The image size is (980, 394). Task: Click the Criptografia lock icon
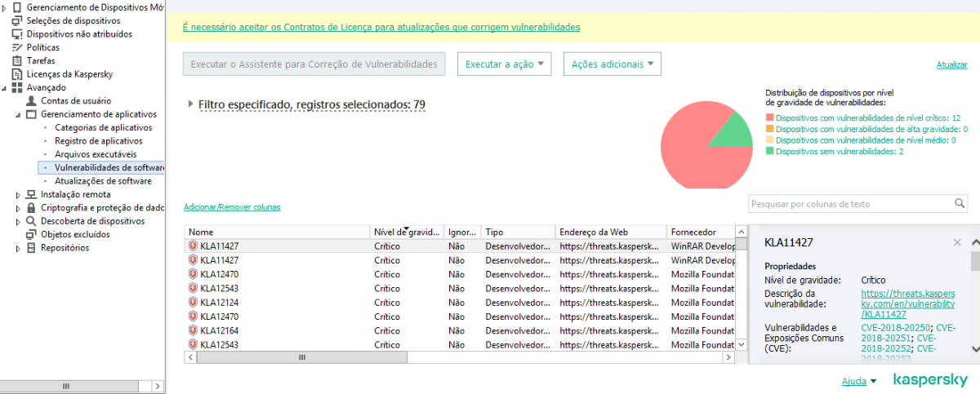click(x=31, y=207)
